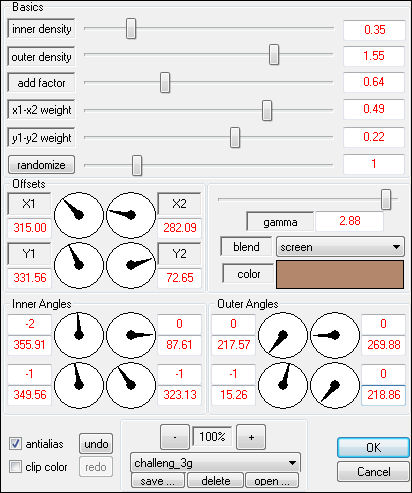Click the inner angle dial showing 355.91
412x493 pixels.
(79, 335)
